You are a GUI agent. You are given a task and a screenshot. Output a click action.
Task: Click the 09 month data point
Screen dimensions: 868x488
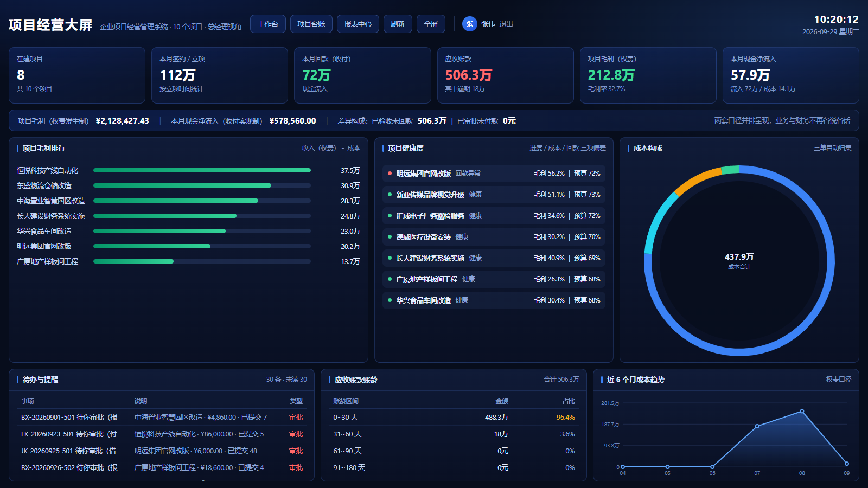(847, 464)
